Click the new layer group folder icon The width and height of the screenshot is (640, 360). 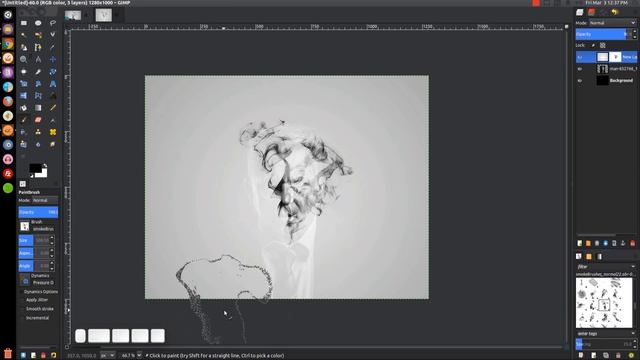(x=588, y=243)
